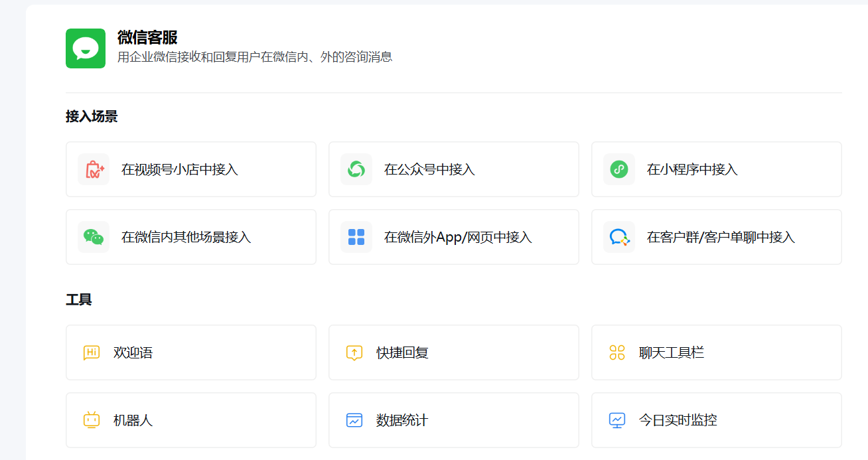
Task: Click the 接入场景 section heading
Action: (92, 117)
